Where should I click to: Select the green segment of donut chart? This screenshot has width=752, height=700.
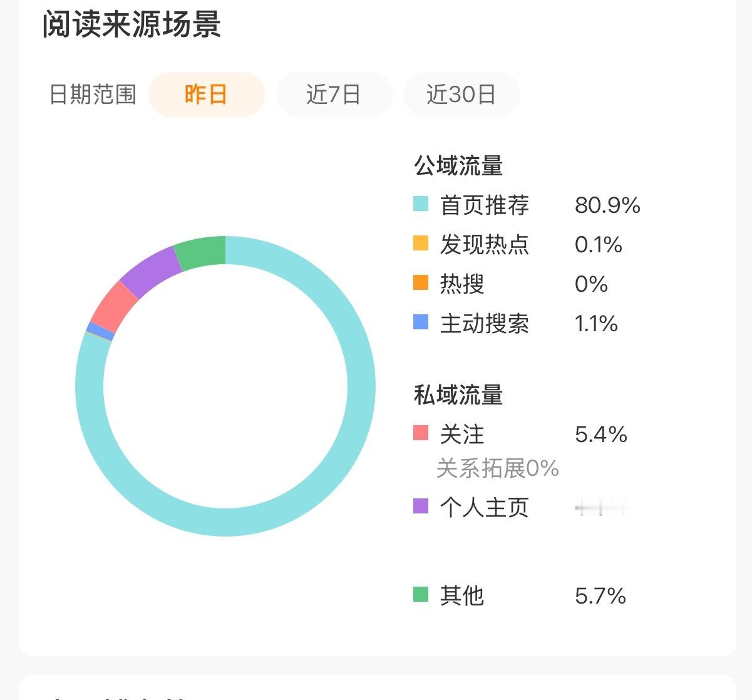[x=201, y=252]
